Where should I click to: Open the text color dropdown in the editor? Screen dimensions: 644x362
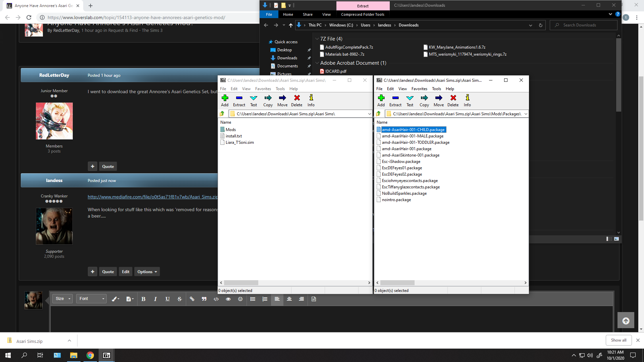pyautogui.click(x=116, y=299)
